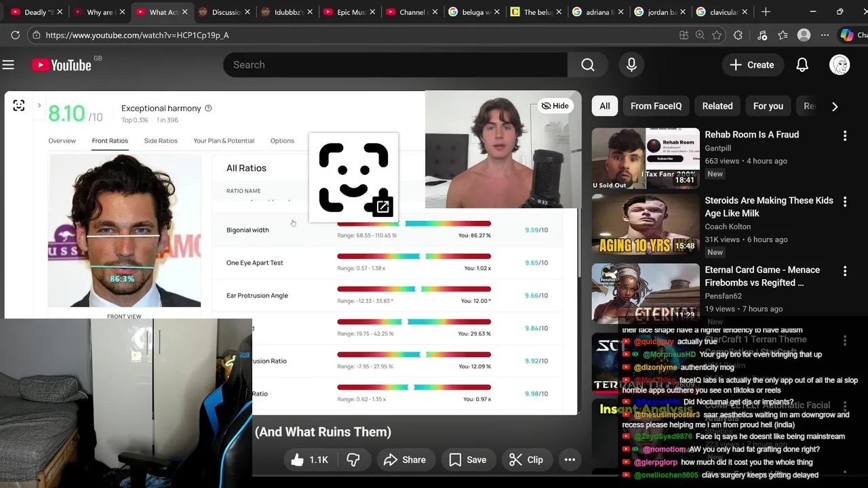The width and height of the screenshot is (868, 488).
Task: Hide the overlay with Hide button
Action: pos(555,106)
